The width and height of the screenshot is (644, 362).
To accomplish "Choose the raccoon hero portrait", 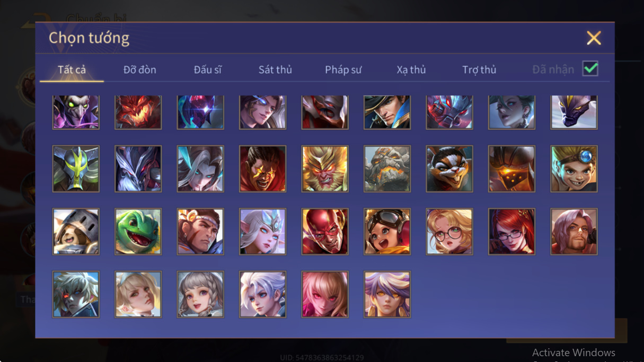I will pos(449,169).
